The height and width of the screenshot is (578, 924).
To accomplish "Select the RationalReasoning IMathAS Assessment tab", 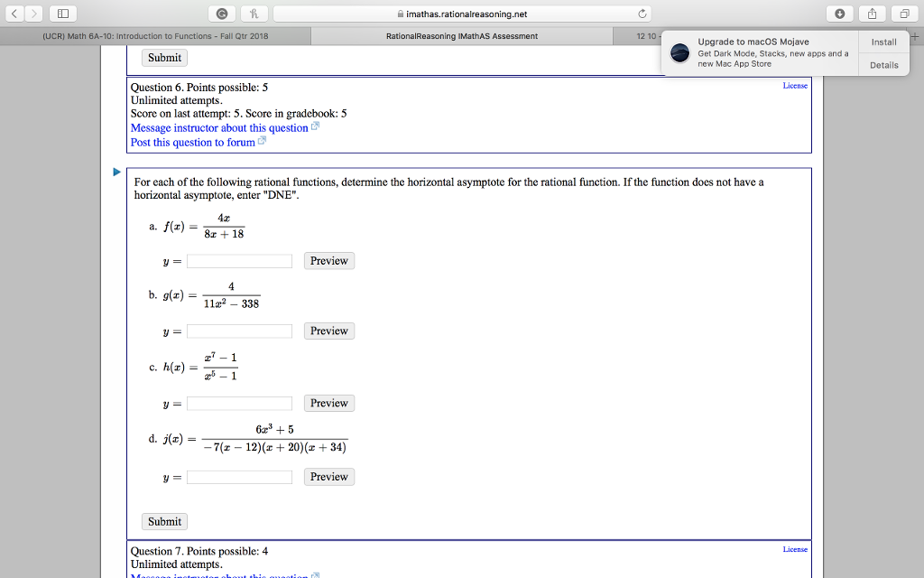I will tap(460, 35).
